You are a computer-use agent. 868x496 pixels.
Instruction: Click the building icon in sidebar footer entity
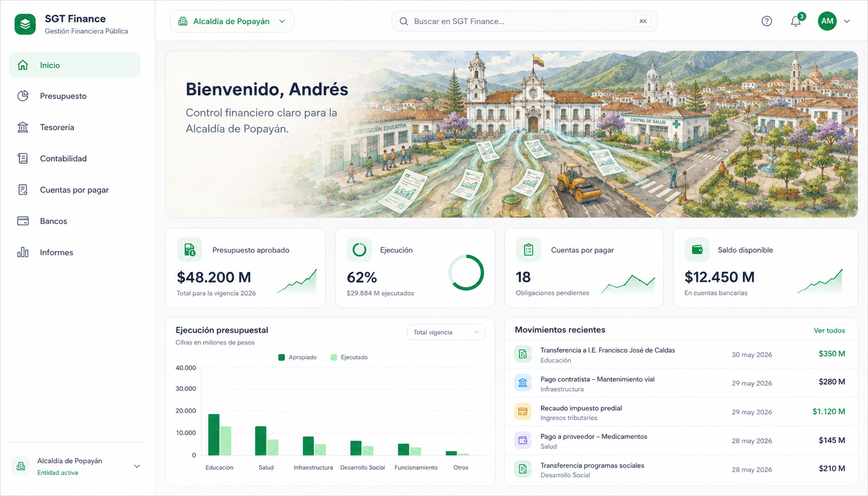[21, 466]
